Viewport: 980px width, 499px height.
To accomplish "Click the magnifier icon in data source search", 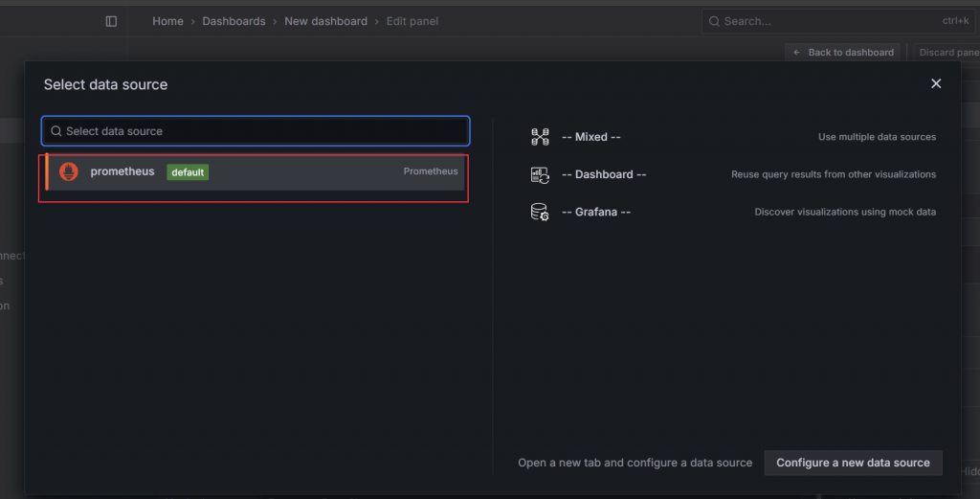I will point(56,130).
